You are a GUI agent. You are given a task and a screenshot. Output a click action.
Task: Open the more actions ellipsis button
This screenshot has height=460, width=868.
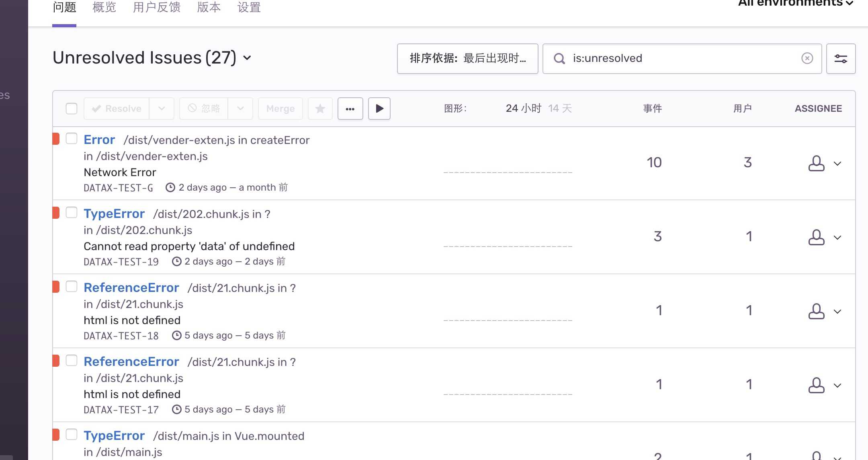point(350,109)
